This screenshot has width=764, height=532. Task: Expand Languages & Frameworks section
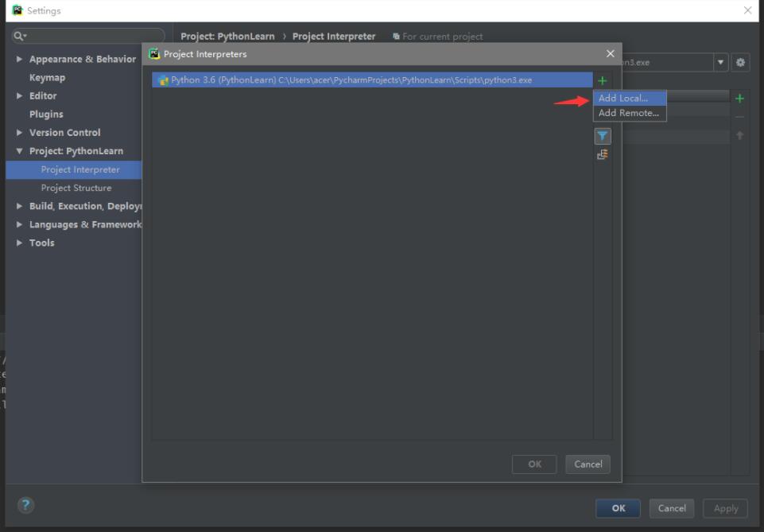(x=19, y=224)
